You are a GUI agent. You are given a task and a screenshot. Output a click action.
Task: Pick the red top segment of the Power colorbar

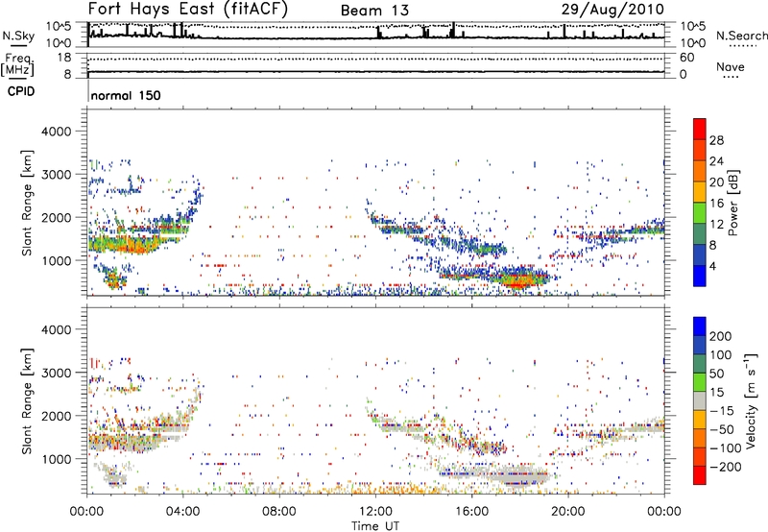[x=700, y=130]
